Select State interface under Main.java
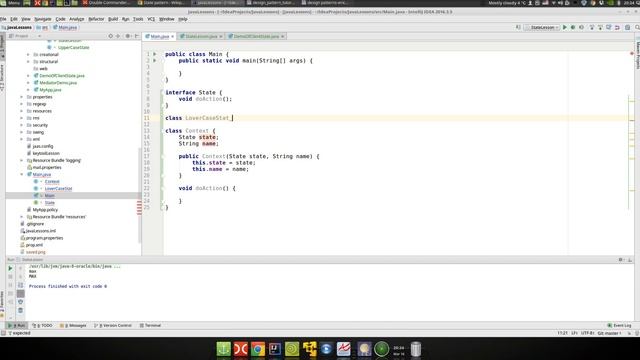Image resolution: width=640 pixels, height=360 pixels. tap(50, 203)
